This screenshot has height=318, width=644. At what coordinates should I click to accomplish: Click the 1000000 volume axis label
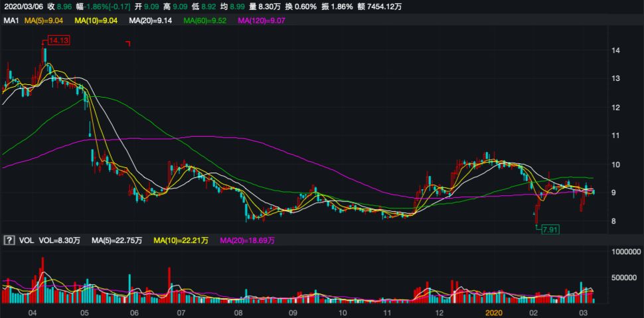pyautogui.click(x=625, y=253)
